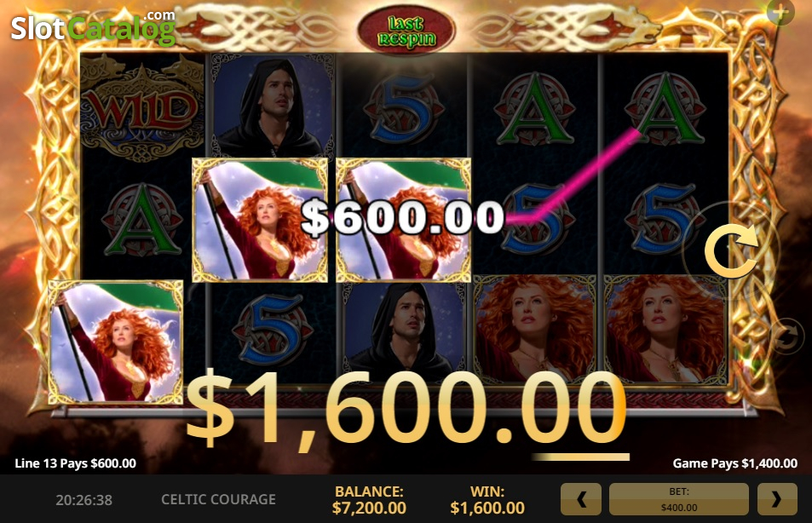Click the Last Respin badge
The image size is (812, 523).
coord(406,31)
